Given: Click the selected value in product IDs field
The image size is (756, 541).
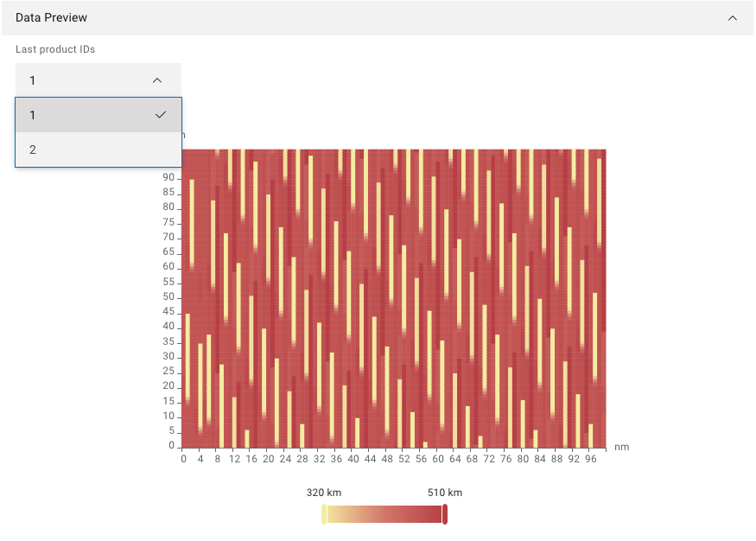Looking at the screenshot, I should pyautogui.click(x=33, y=80).
